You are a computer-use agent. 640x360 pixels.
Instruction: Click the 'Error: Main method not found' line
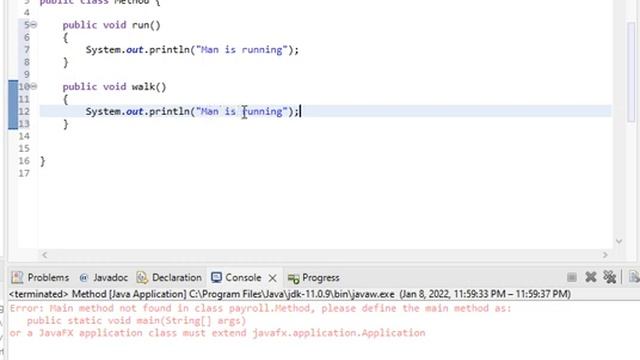click(260, 308)
